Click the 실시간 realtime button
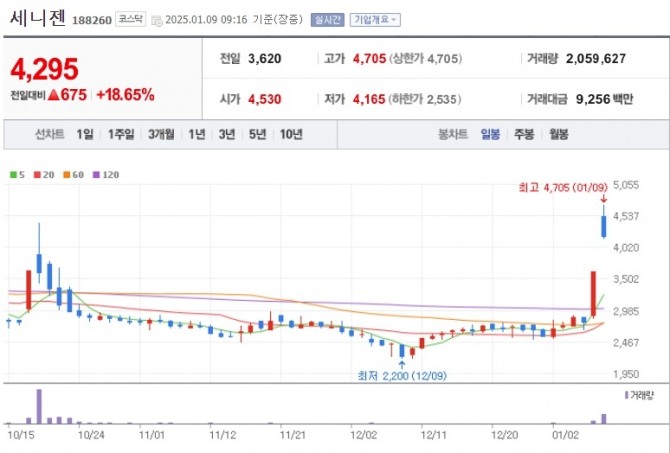 pos(327,20)
